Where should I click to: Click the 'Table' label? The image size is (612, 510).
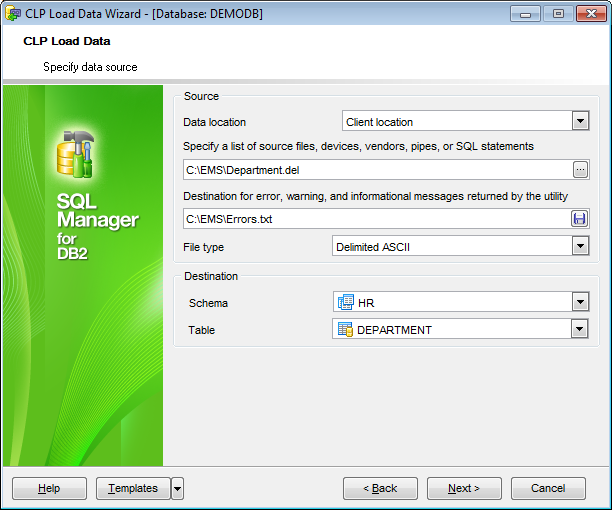[201, 330]
